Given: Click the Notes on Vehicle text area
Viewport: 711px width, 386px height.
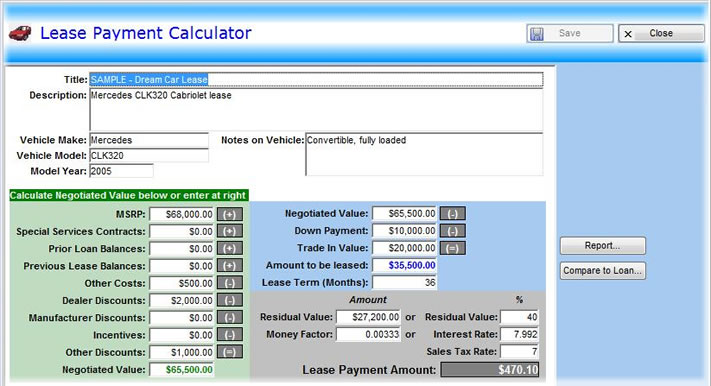Looking at the screenshot, I should (424, 154).
